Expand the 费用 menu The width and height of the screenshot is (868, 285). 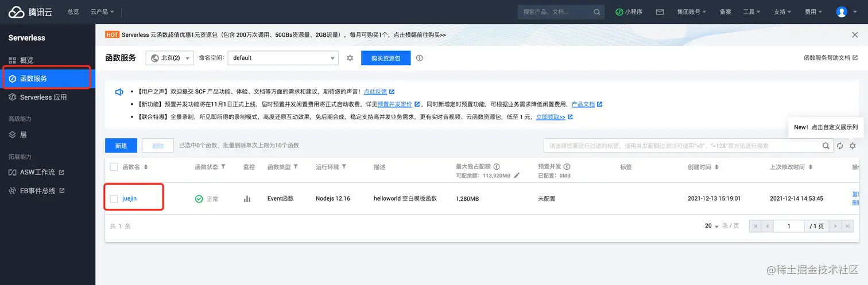pyautogui.click(x=813, y=12)
